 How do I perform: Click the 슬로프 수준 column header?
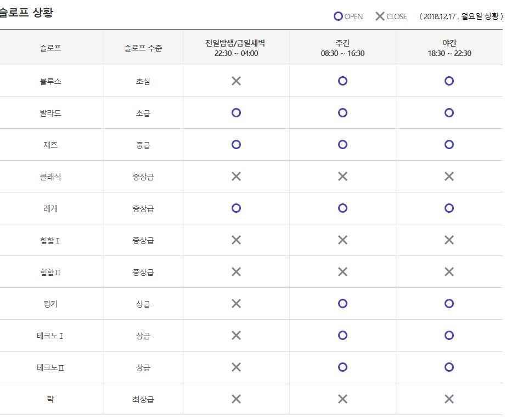(143, 48)
